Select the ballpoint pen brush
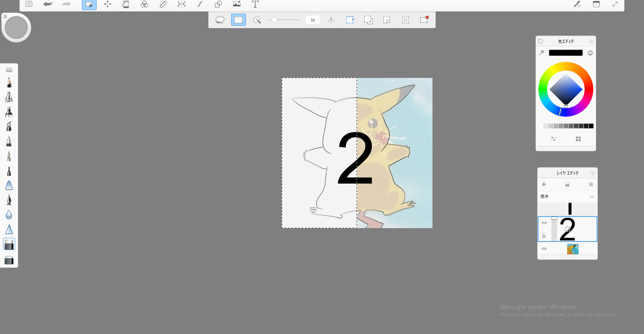The height and width of the screenshot is (334, 644). [x=9, y=141]
